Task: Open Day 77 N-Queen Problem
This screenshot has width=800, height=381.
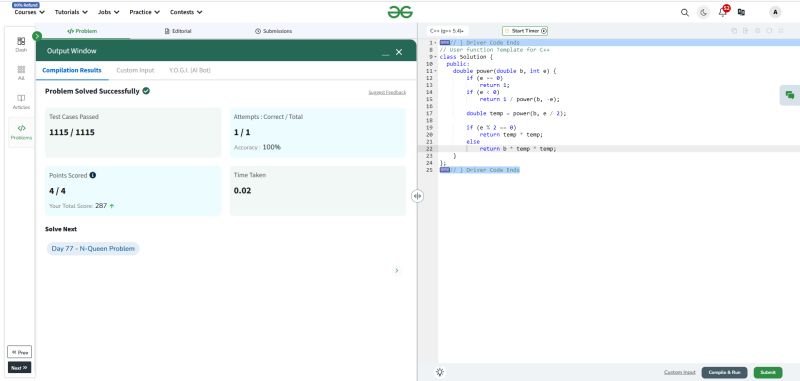Action: [93, 249]
